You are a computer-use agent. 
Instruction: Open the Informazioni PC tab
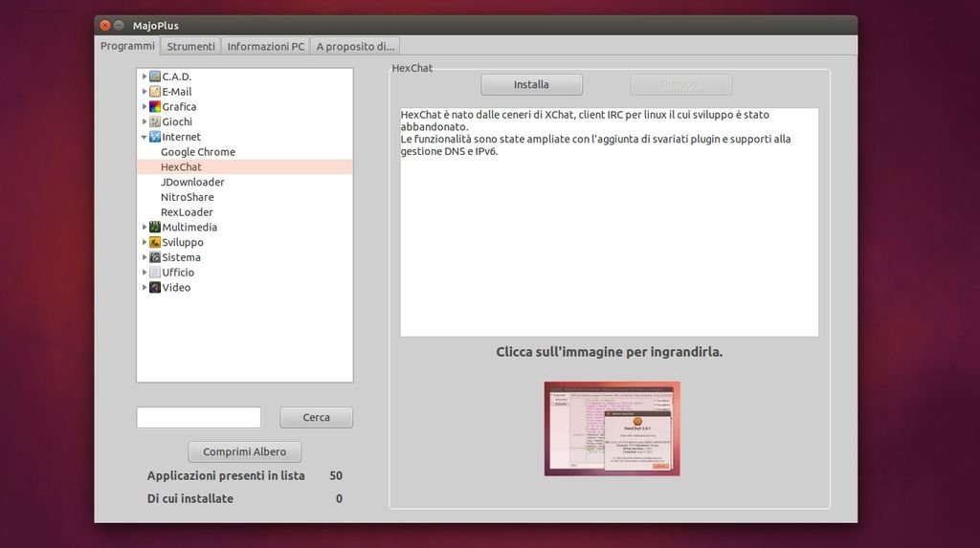click(265, 46)
